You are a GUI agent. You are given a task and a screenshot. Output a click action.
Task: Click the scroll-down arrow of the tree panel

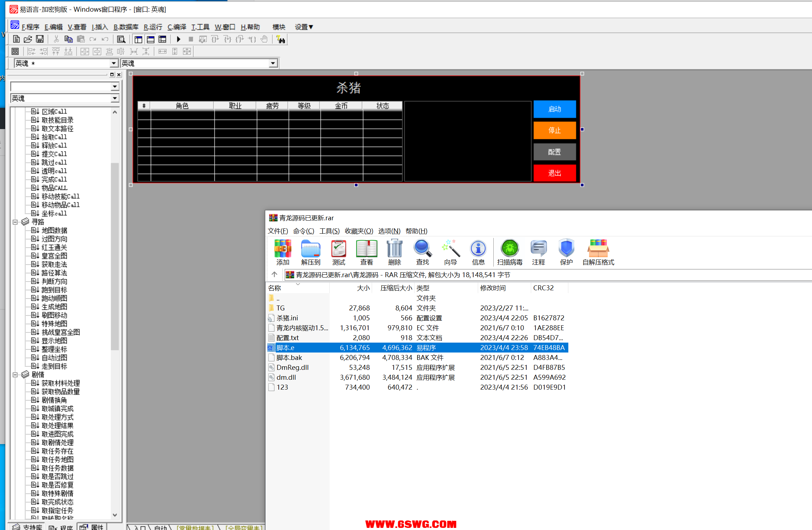[115, 515]
